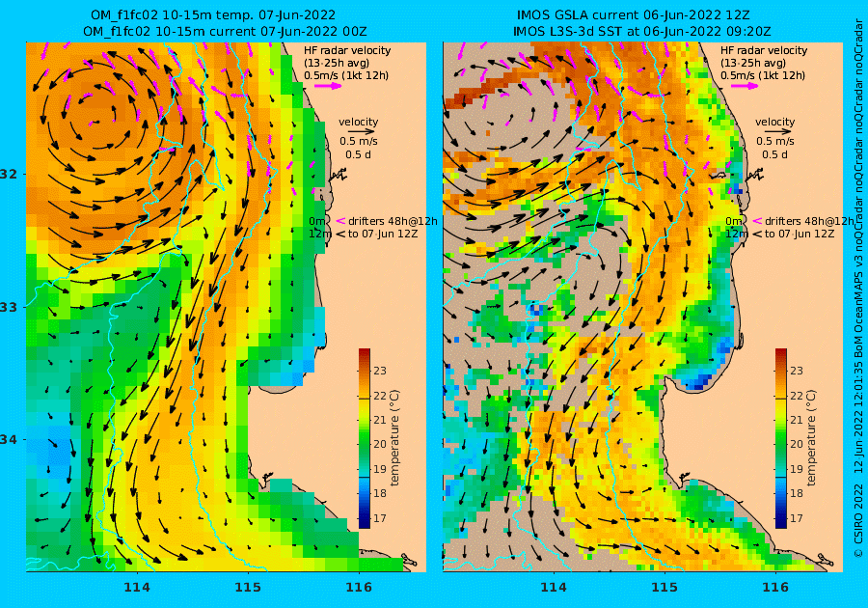Click 'drifters 48h@12h' on model map
This screenshot has width=868, height=608.
tap(393, 221)
